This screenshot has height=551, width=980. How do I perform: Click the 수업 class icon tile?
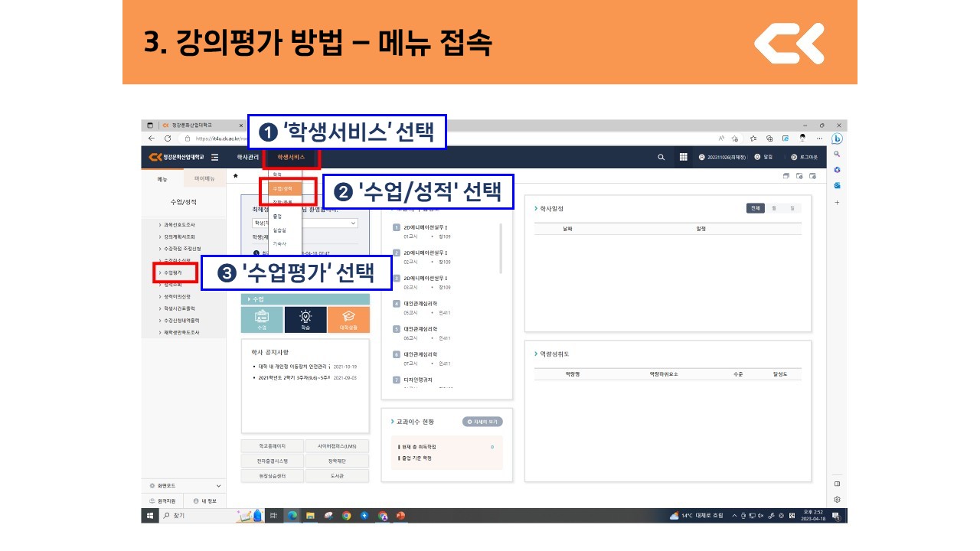262,319
